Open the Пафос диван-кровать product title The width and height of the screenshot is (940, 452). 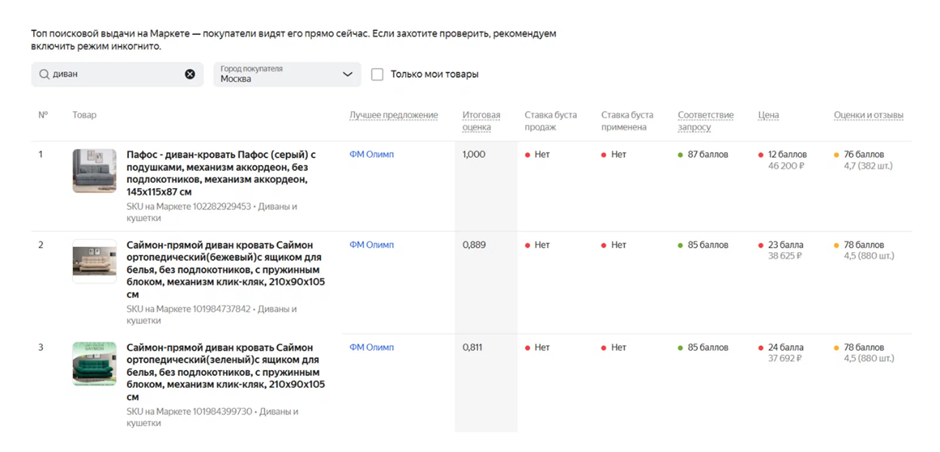222,173
